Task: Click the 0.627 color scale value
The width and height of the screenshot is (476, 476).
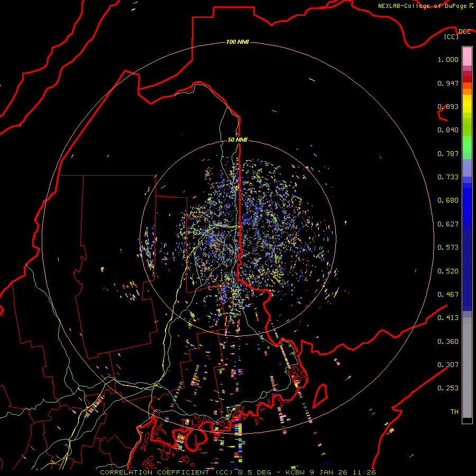Action: 448,224
